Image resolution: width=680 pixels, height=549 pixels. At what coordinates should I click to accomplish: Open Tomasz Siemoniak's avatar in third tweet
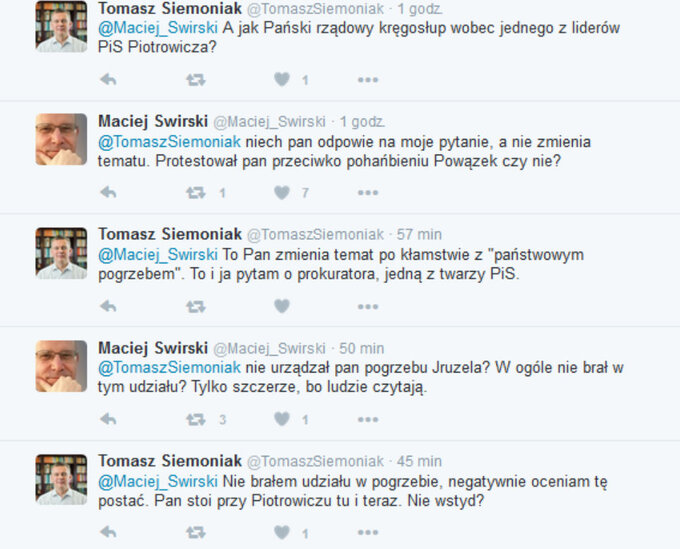tap(61, 253)
